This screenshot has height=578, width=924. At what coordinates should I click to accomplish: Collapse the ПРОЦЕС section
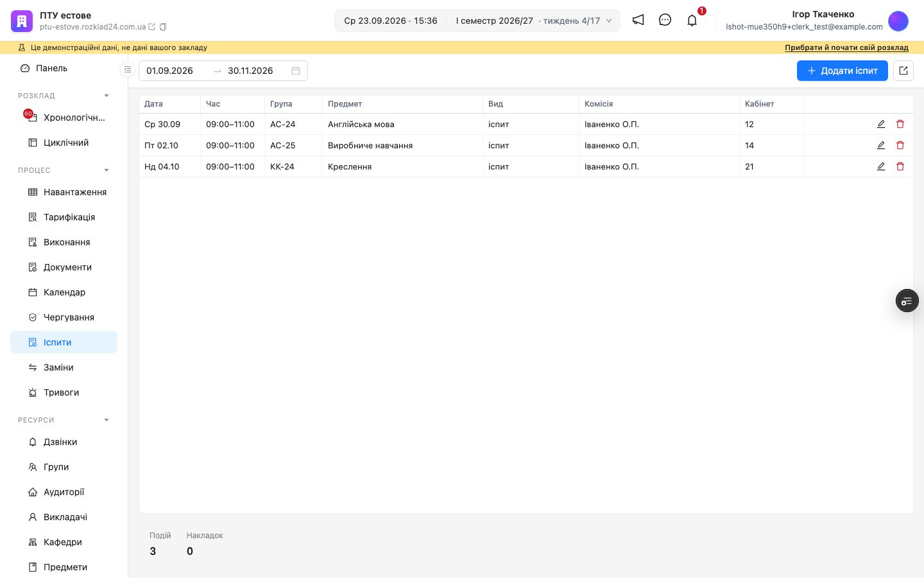[x=107, y=170]
